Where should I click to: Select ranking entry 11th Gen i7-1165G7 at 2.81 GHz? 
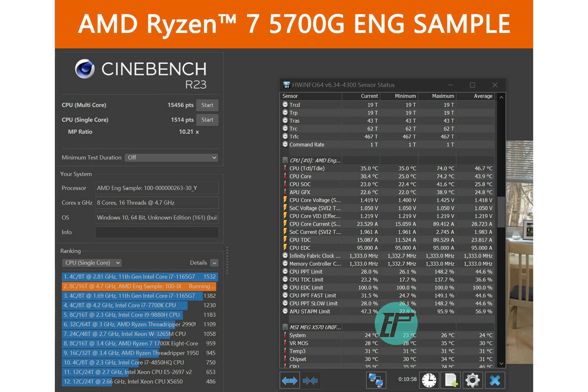140,277
